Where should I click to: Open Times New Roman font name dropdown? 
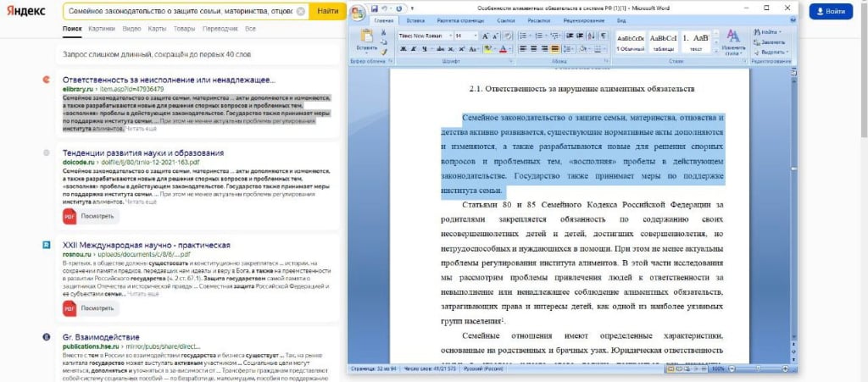tap(450, 36)
